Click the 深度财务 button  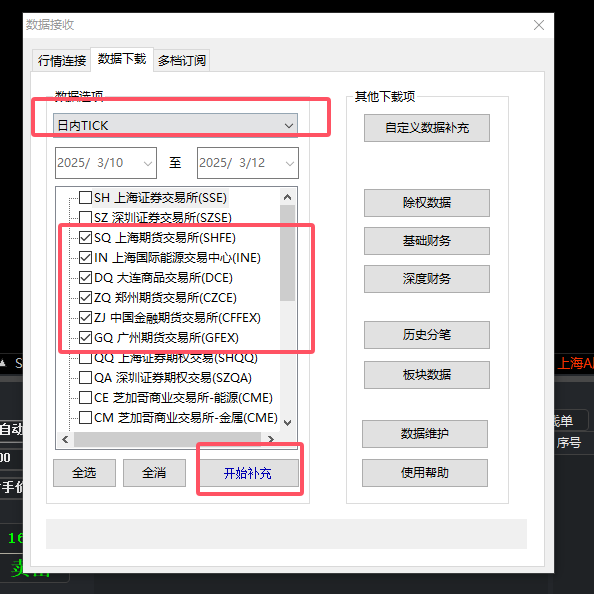click(x=427, y=279)
